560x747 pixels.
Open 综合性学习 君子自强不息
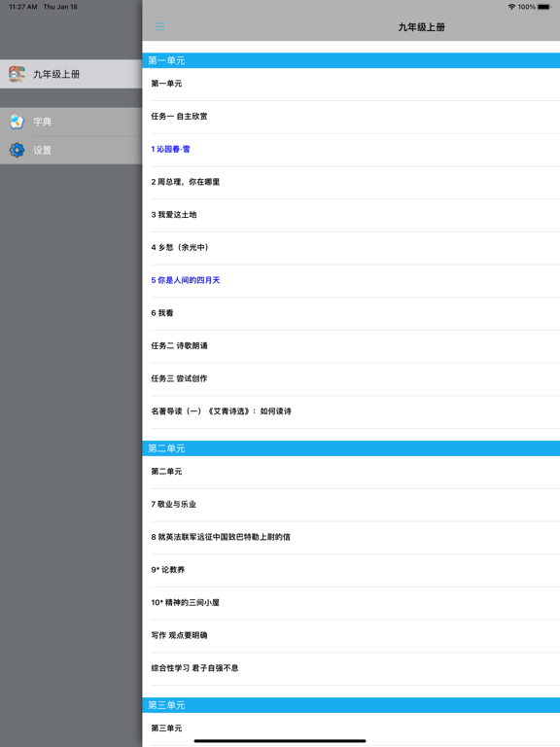[x=351, y=668]
